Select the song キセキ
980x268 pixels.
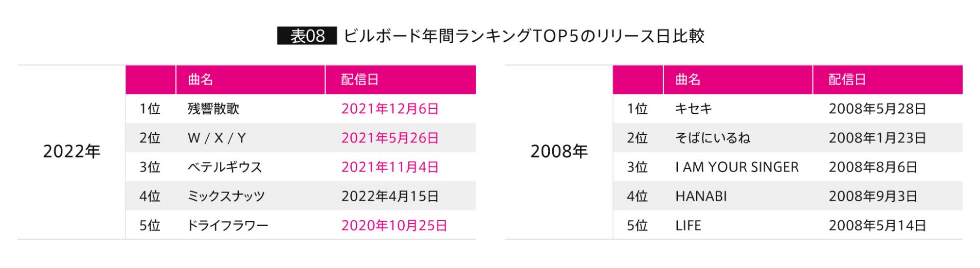pyautogui.click(x=693, y=109)
